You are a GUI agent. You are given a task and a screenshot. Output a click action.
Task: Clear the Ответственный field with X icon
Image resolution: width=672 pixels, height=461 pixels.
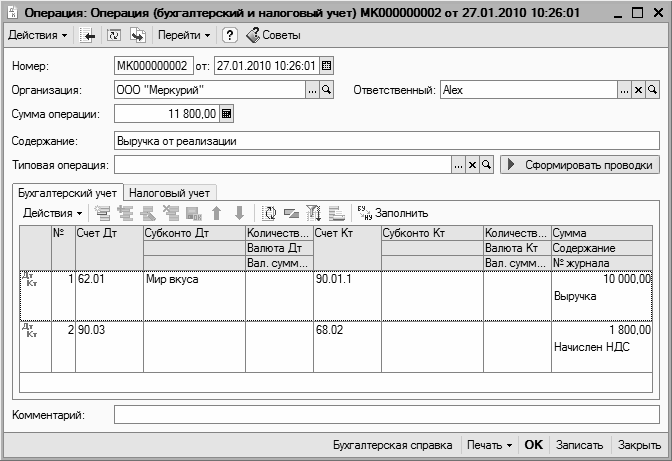(639, 90)
